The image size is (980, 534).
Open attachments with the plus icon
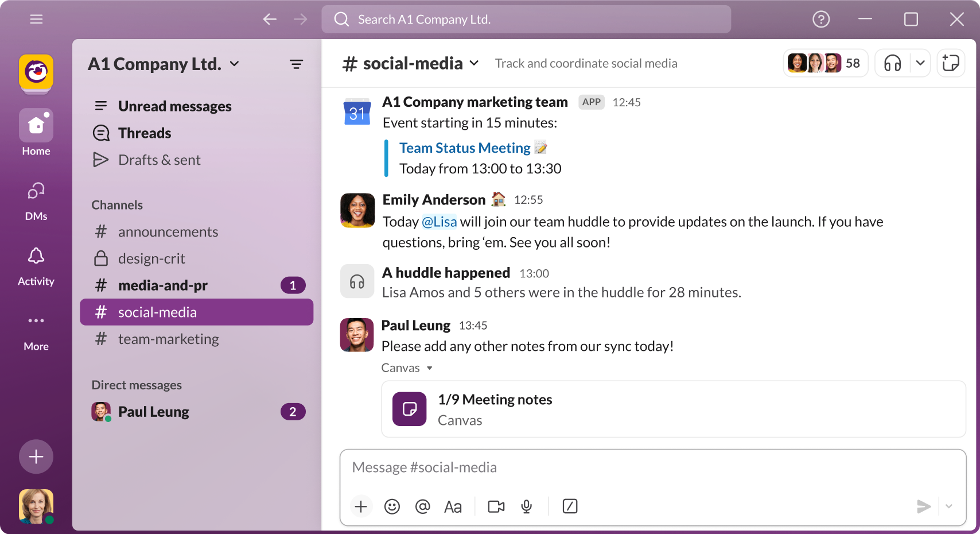pos(361,506)
